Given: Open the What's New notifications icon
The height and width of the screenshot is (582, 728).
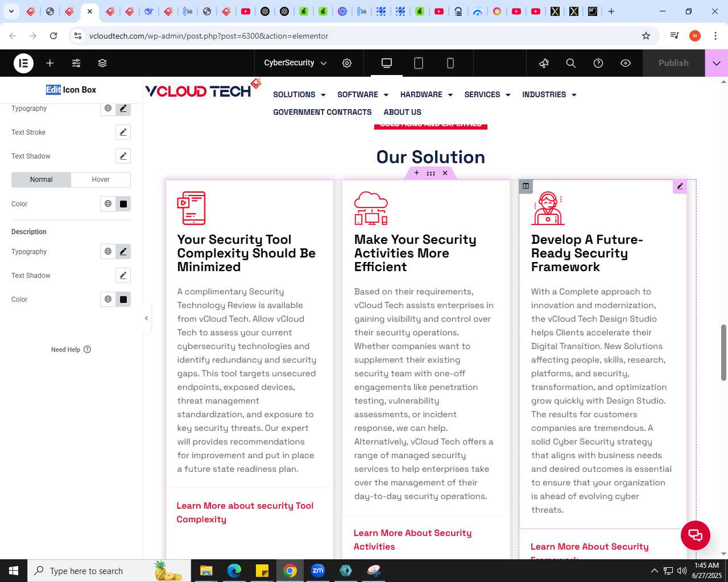Looking at the screenshot, I should pyautogui.click(x=544, y=63).
